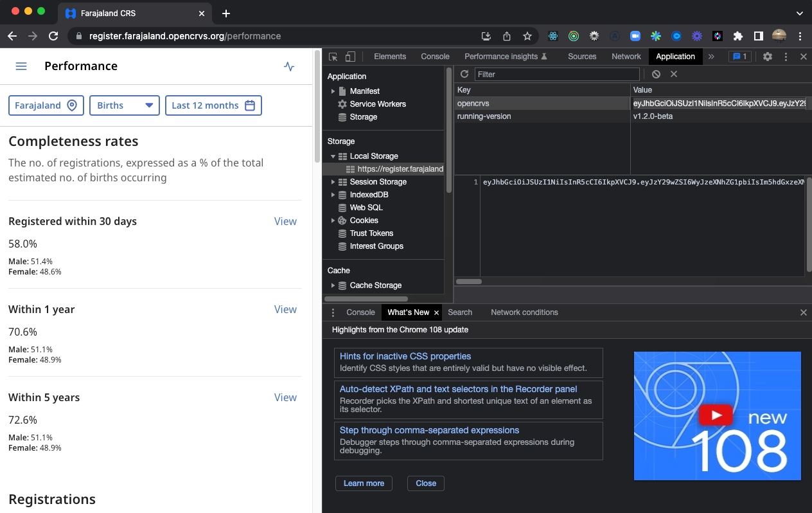Toggle the browser side panel
Screen dimensions: 812x513
[758, 36]
